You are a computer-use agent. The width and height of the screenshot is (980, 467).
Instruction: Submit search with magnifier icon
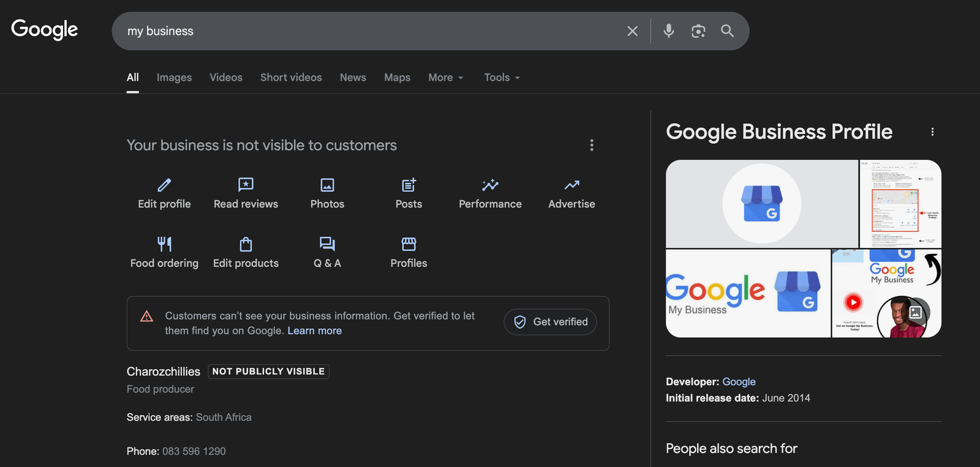(727, 31)
